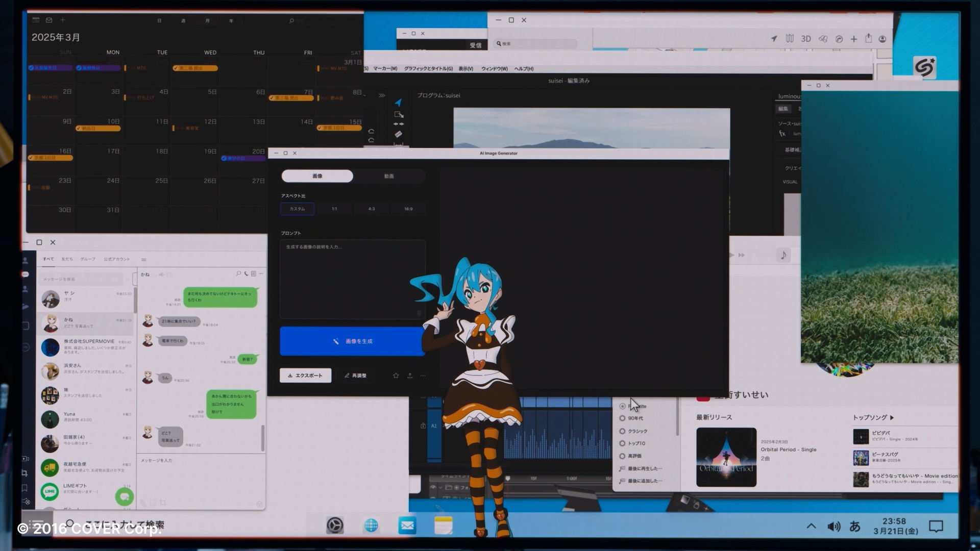The image size is (980, 551).
Task: Select the 16:9 aspect ratio option
Action: [408, 209]
